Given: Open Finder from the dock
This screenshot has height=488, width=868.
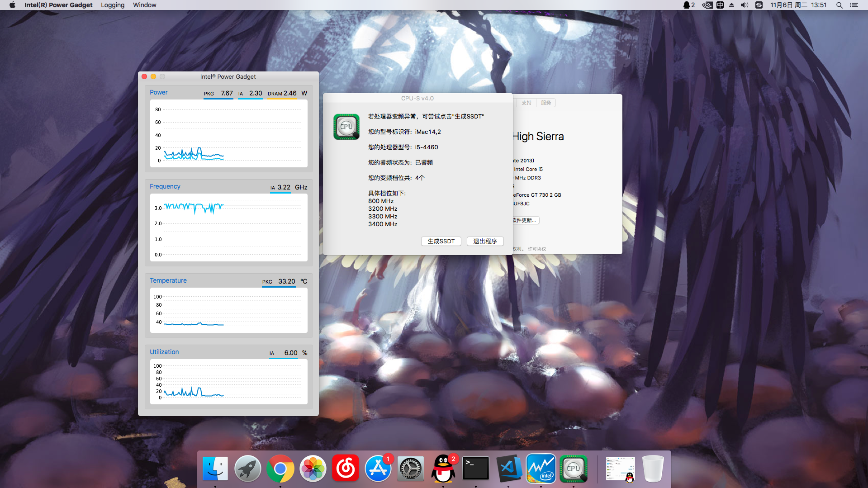Looking at the screenshot, I should [215, 469].
